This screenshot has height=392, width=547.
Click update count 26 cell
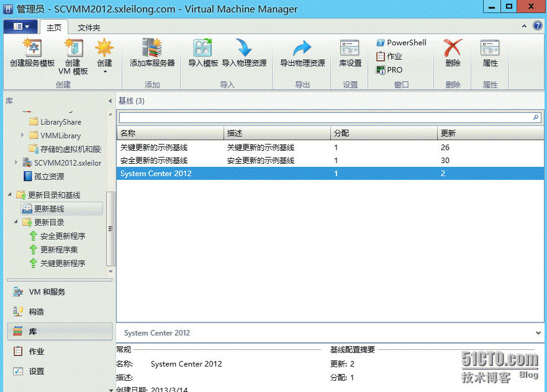tap(445, 148)
